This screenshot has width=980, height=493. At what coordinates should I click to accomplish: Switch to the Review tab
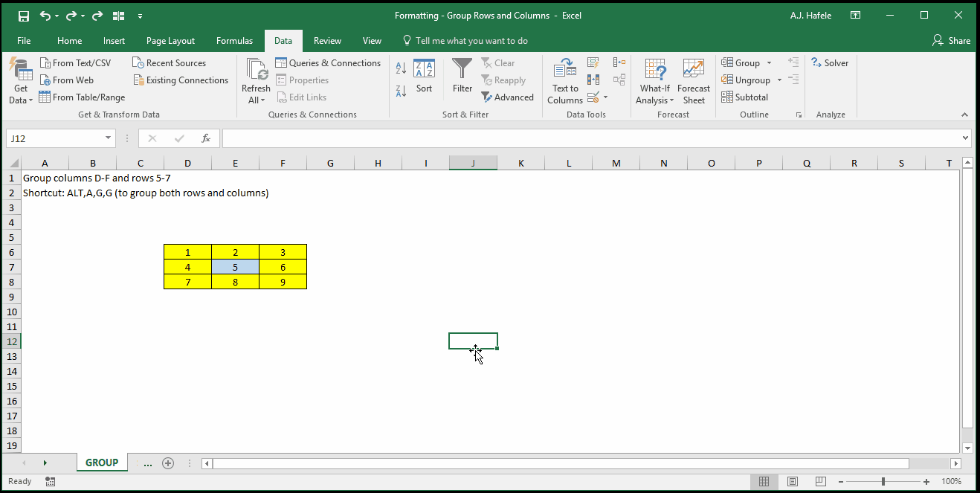pyautogui.click(x=327, y=41)
